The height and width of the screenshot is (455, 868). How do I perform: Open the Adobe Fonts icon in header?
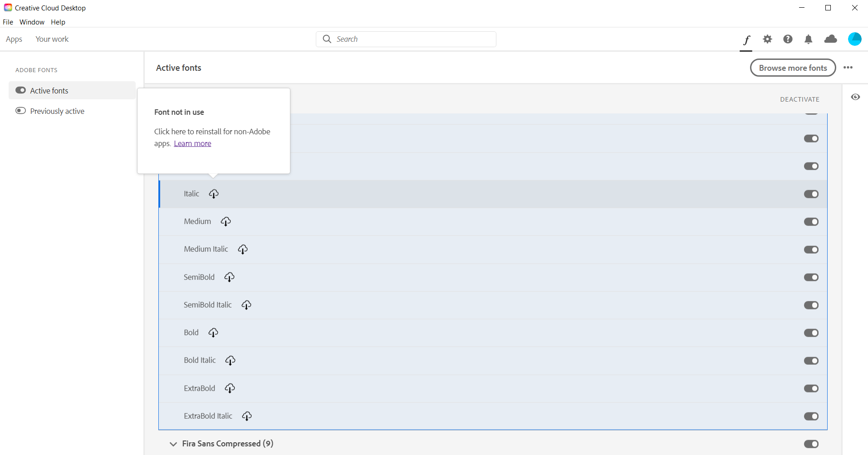[746, 39]
